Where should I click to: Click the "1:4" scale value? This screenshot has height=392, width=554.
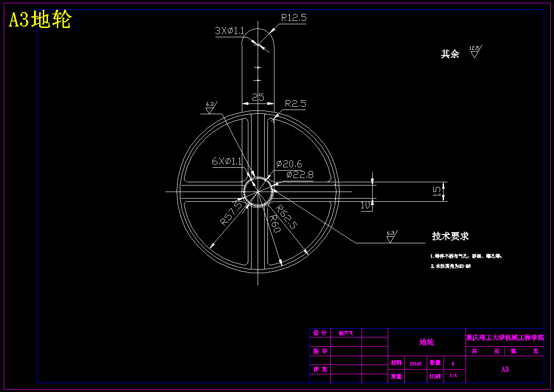(453, 376)
